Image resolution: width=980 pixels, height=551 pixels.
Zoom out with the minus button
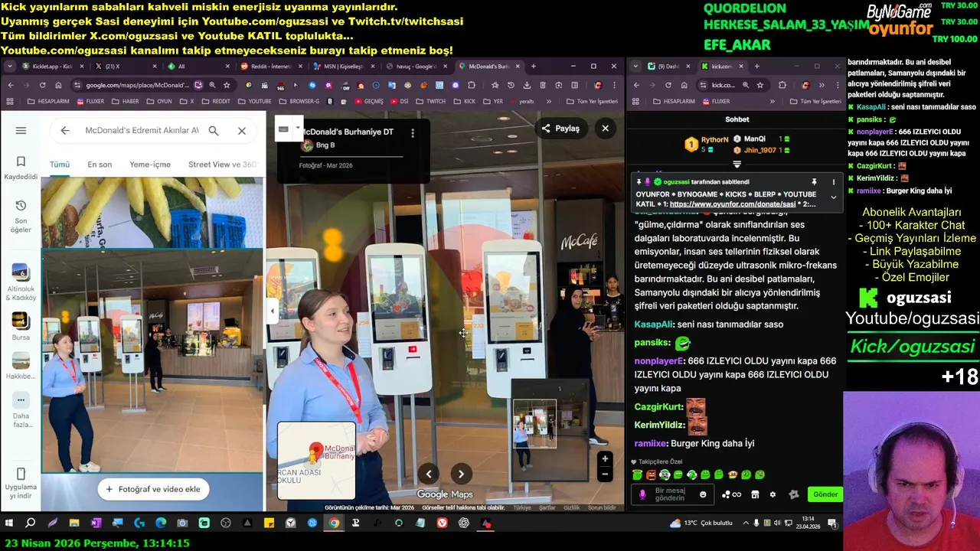605,474
